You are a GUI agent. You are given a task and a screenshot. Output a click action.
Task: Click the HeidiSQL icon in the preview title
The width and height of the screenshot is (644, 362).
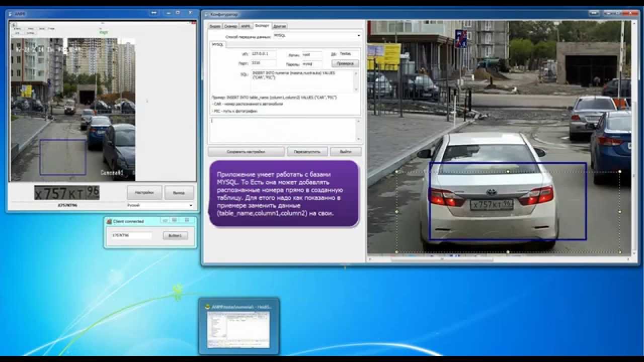point(207,306)
